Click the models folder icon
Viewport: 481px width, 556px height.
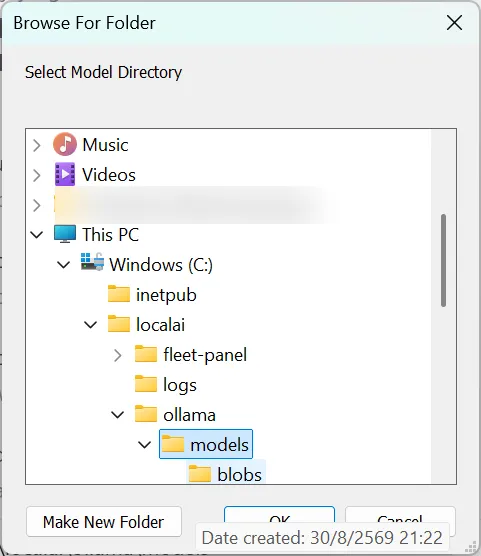(173, 444)
